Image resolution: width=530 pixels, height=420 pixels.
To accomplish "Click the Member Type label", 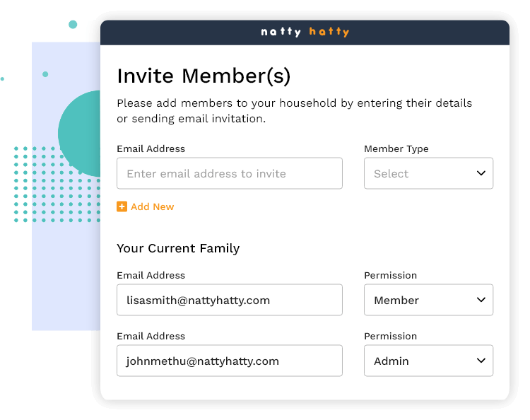I will pyautogui.click(x=396, y=149).
